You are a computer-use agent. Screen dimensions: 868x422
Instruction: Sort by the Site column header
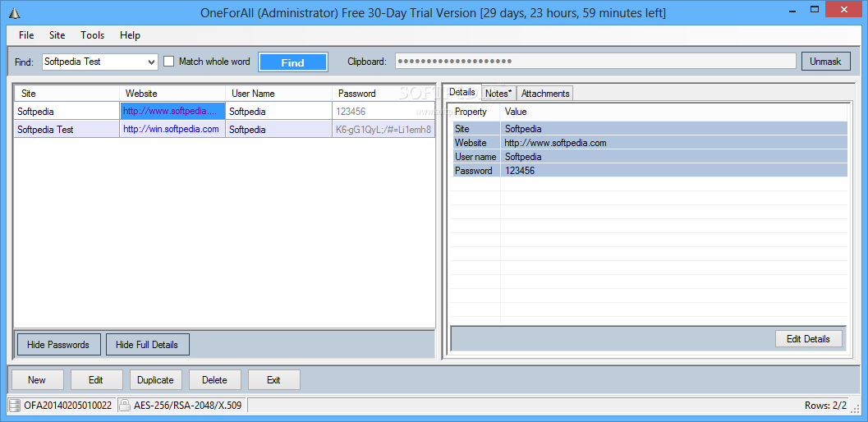[x=67, y=94]
